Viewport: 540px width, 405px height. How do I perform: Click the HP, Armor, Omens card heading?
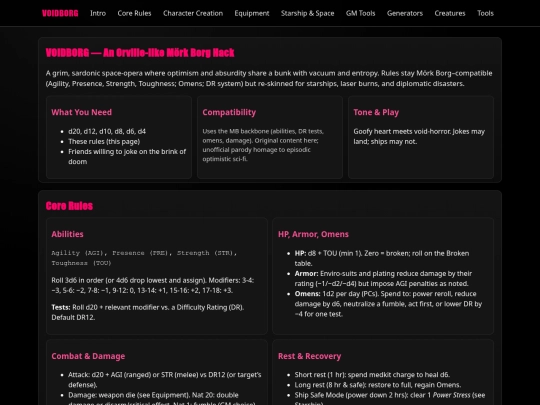313,234
